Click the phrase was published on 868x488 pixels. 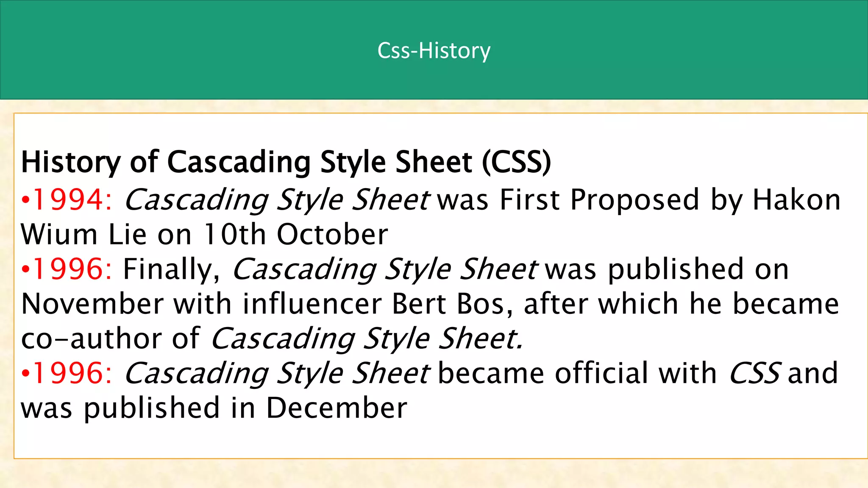click(667, 269)
